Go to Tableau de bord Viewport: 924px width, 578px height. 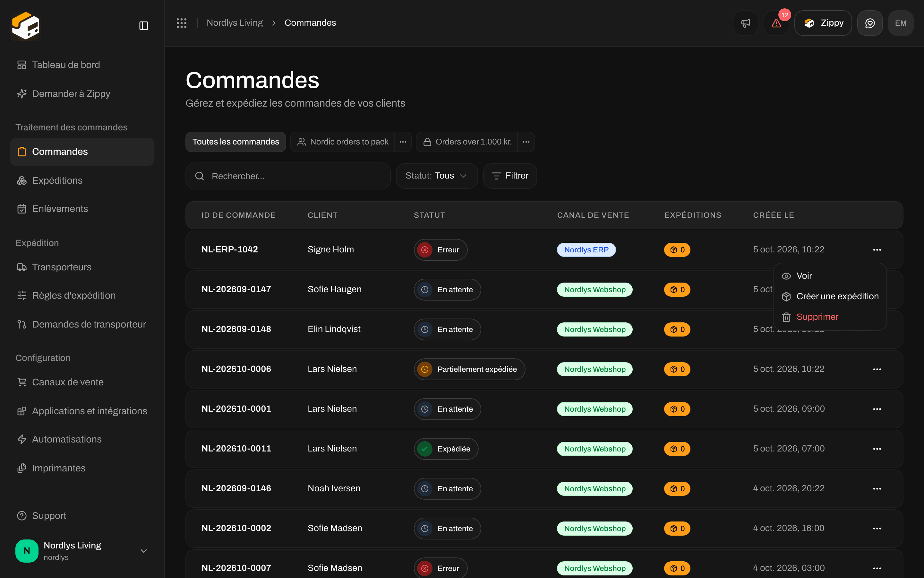(82, 65)
